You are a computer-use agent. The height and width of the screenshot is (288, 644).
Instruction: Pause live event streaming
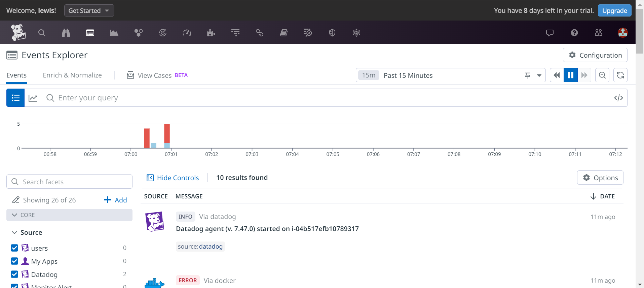click(571, 75)
